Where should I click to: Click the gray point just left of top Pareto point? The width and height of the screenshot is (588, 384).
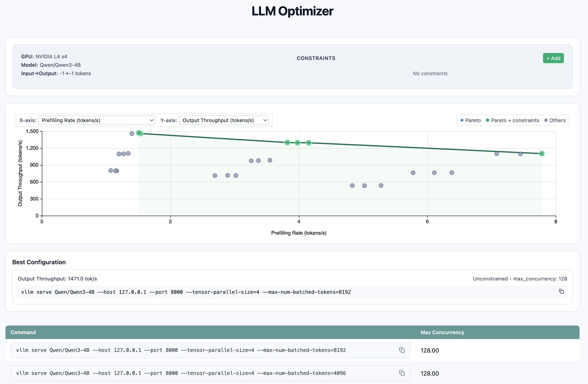pos(132,134)
